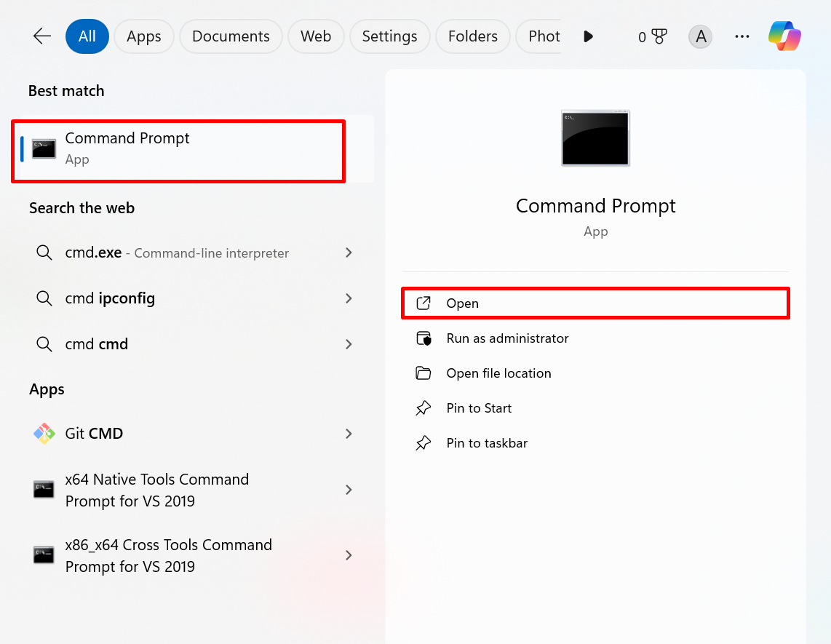Click the x64 Native Tools console icon

(x=44, y=489)
